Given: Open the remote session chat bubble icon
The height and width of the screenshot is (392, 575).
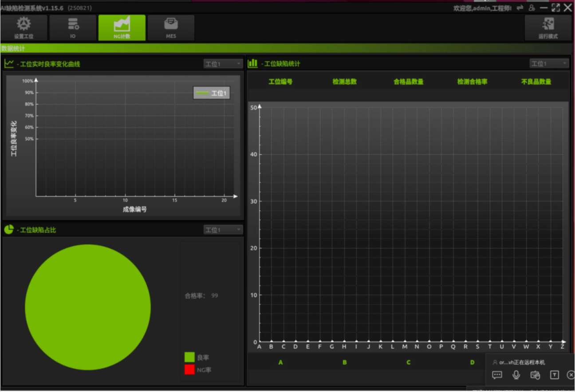Looking at the screenshot, I should tap(497, 375).
